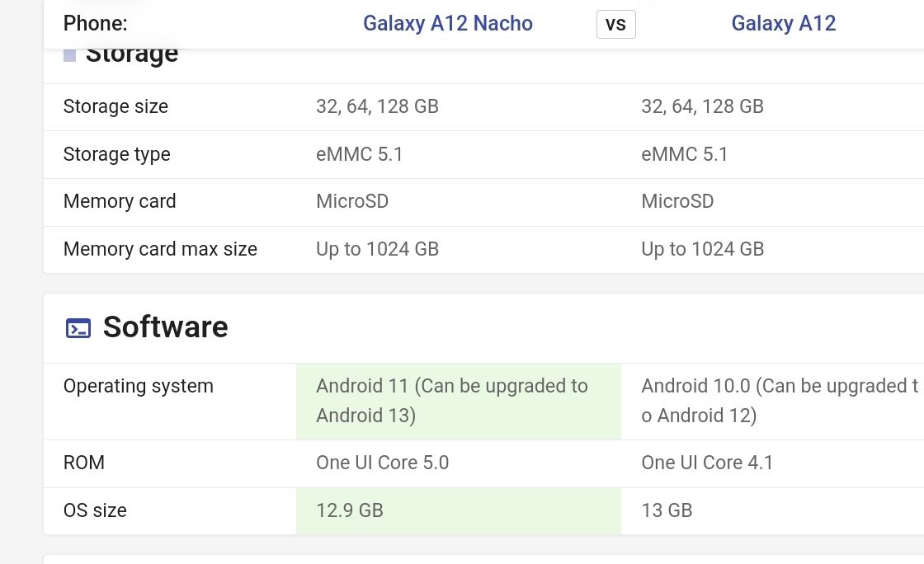
Task: Click the "OS size" row label
Action: click(x=95, y=510)
